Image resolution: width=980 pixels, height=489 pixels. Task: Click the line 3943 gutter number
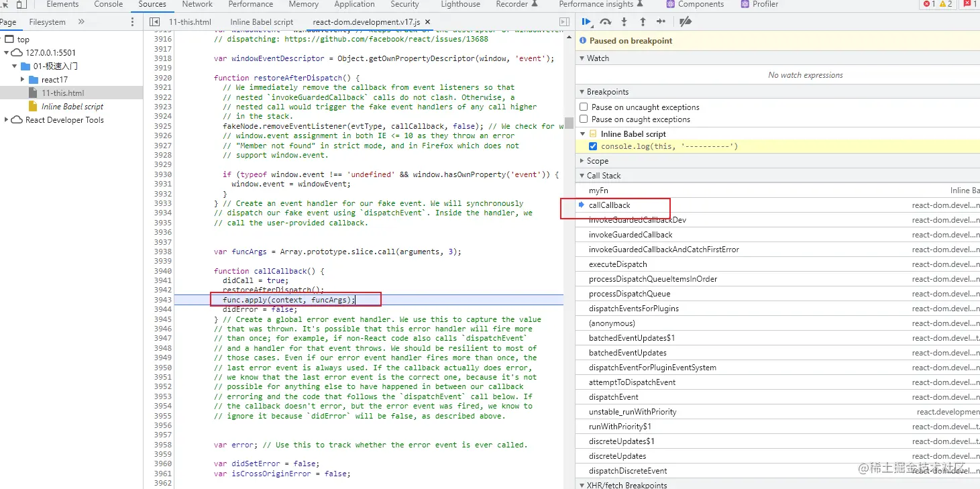pyautogui.click(x=162, y=300)
